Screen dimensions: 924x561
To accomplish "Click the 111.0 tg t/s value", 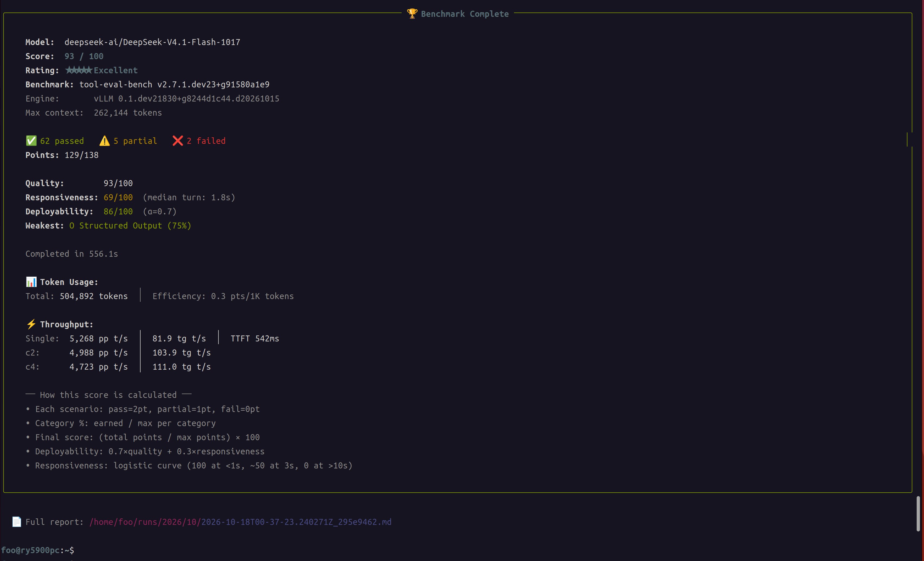I will click(182, 367).
